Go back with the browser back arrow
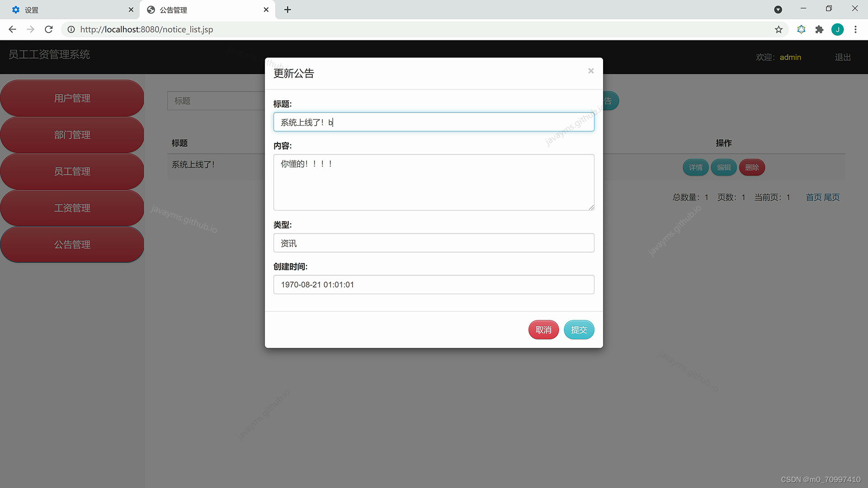The height and width of the screenshot is (488, 868). pyautogui.click(x=12, y=29)
